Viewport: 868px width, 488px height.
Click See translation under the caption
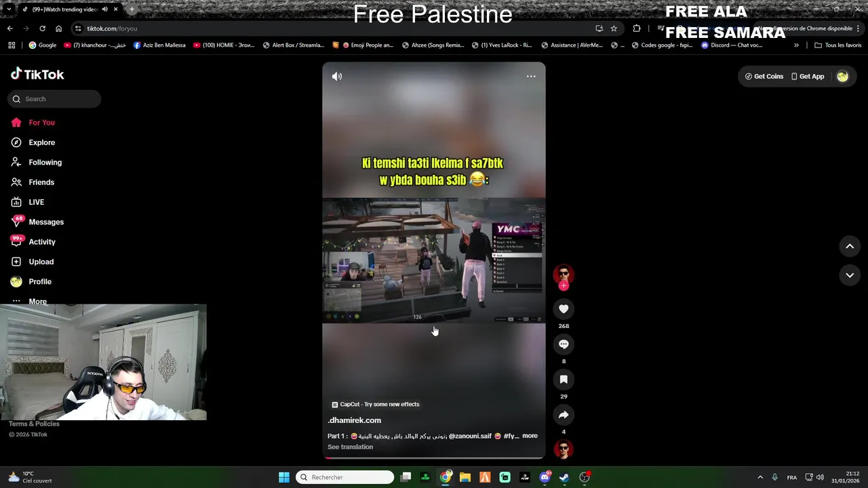[350, 447]
